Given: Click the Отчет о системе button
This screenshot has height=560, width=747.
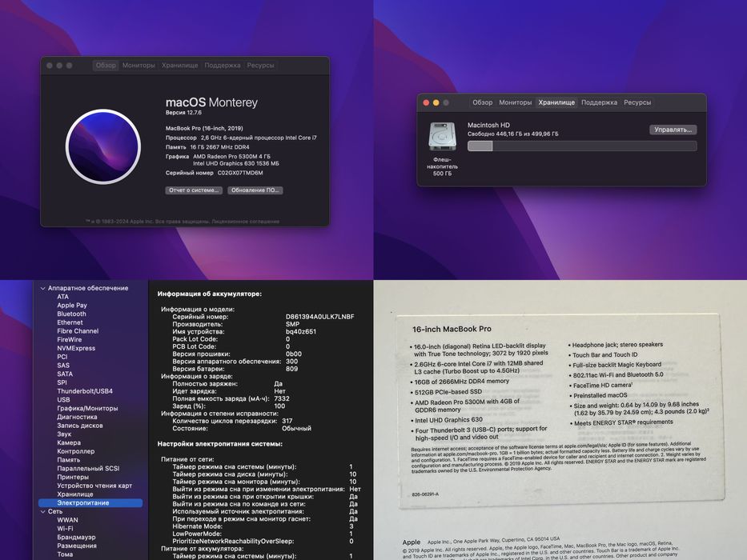Looking at the screenshot, I should point(194,190).
